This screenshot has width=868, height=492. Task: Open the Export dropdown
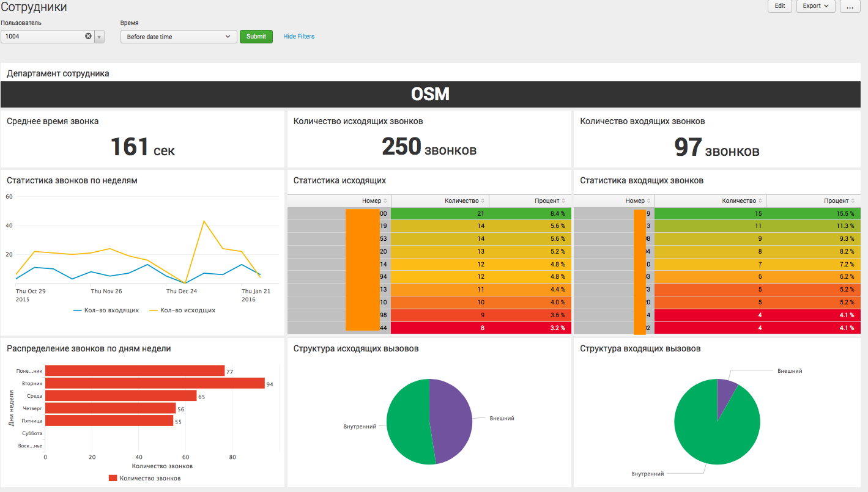pyautogui.click(x=815, y=6)
